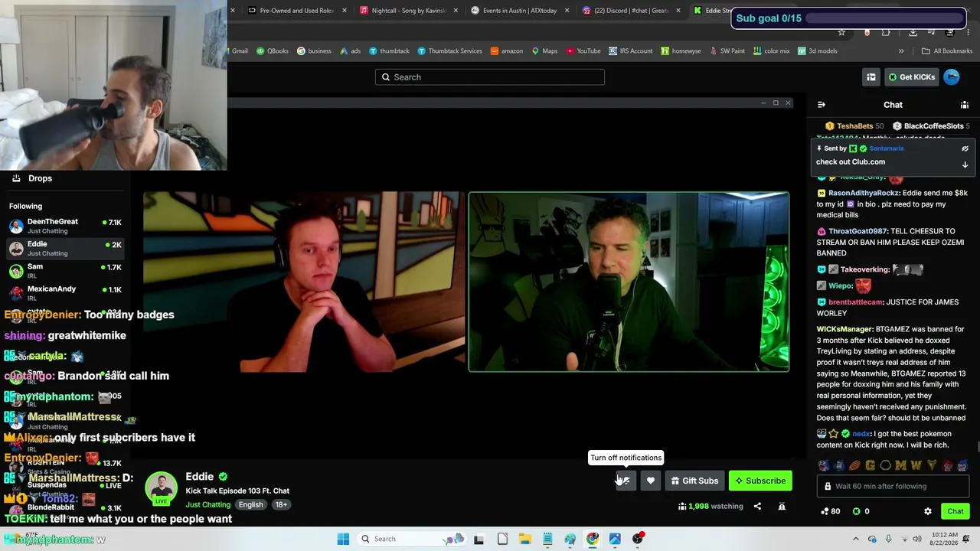Screen dimensions: 980x551
Task: Click the English language tag
Action: (250, 505)
